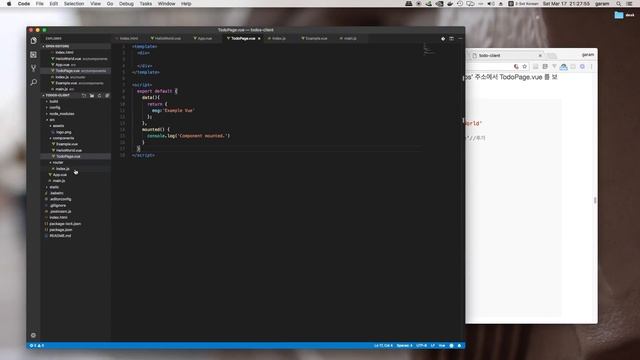Viewport: 640px width, 360px height.
Task: Open the editor More Actions ellipsis
Action: point(460,39)
